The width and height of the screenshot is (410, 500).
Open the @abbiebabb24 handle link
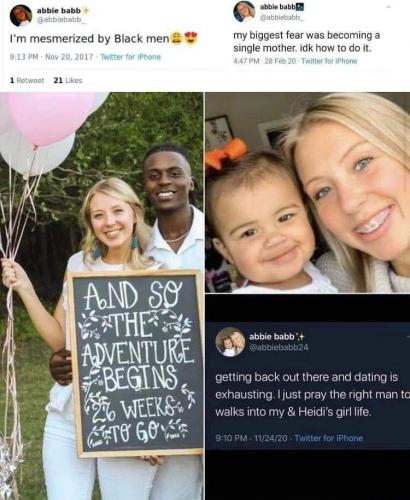click(279, 347)
